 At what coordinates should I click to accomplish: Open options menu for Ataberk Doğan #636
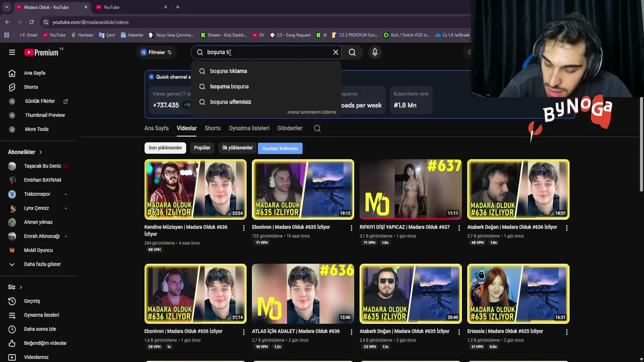coord(567,228)
